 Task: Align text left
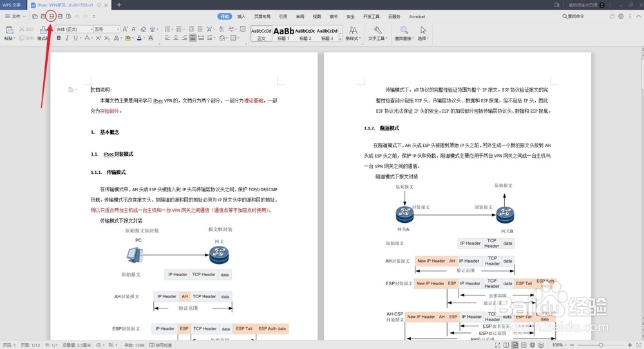tap(167, 38)
